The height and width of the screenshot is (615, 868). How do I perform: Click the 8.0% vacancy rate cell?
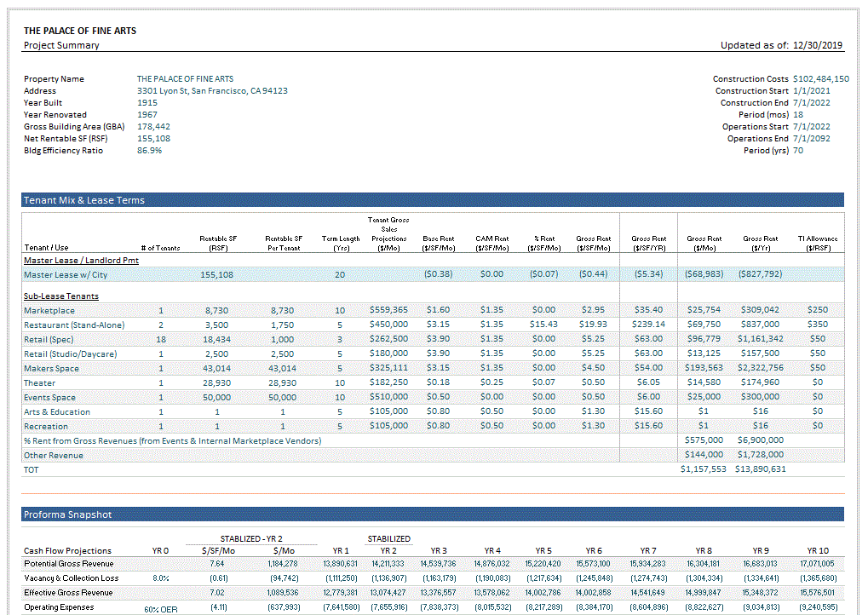click(x=160, y=578)
